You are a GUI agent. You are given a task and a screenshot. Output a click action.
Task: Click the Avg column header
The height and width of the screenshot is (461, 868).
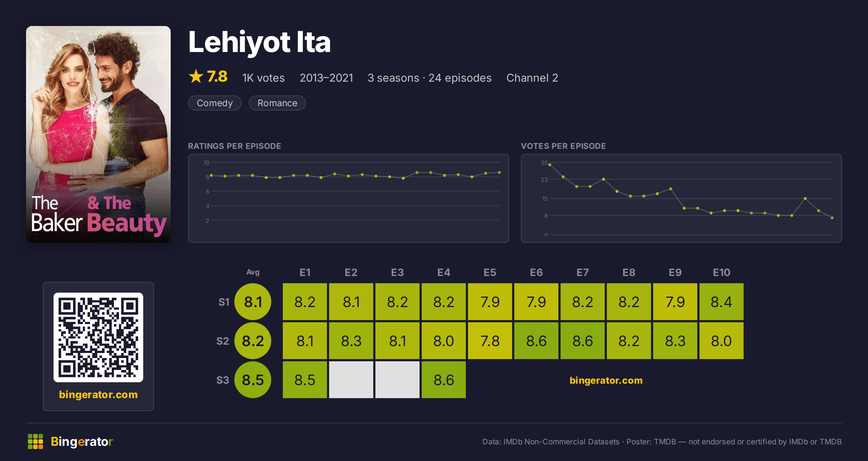(253, 272)
